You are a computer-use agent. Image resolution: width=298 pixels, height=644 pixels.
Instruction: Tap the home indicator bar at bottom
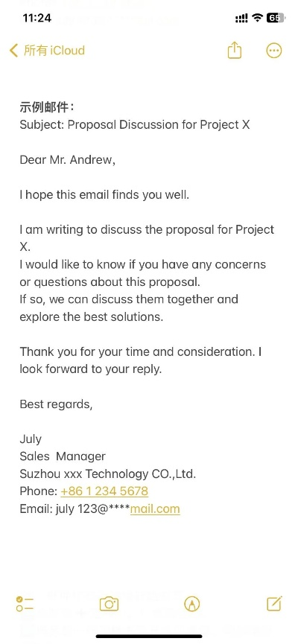click(149, 637)
